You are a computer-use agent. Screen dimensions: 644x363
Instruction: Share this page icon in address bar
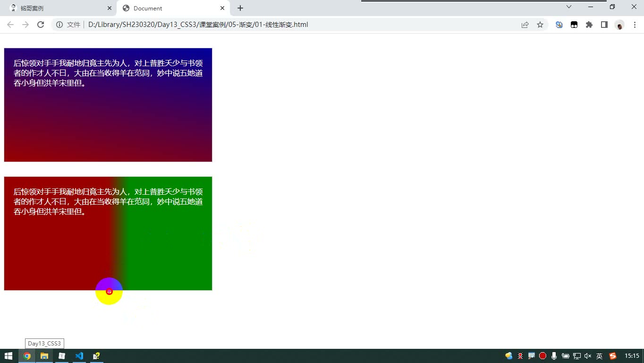click(x=525, y=25)
